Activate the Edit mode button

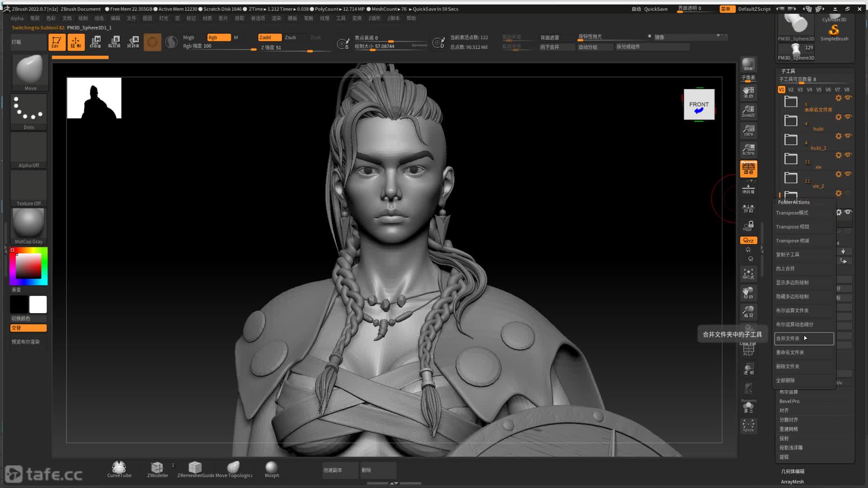[57, 42]
